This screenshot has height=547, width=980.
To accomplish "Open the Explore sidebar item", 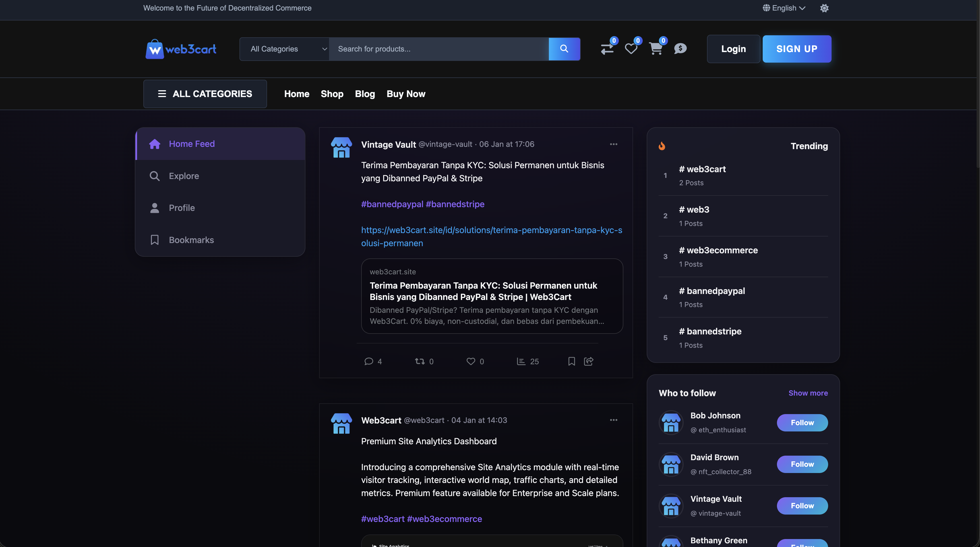I will click(184, 176).
